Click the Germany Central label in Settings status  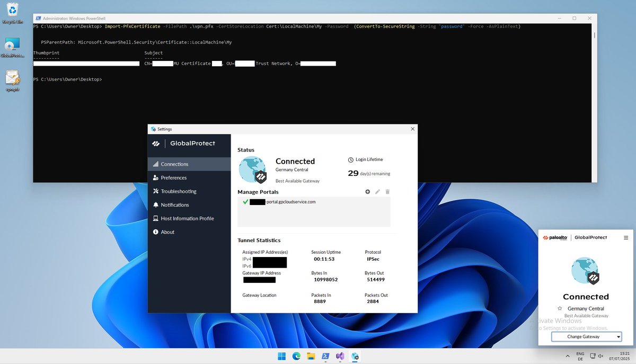coord(293,170)
